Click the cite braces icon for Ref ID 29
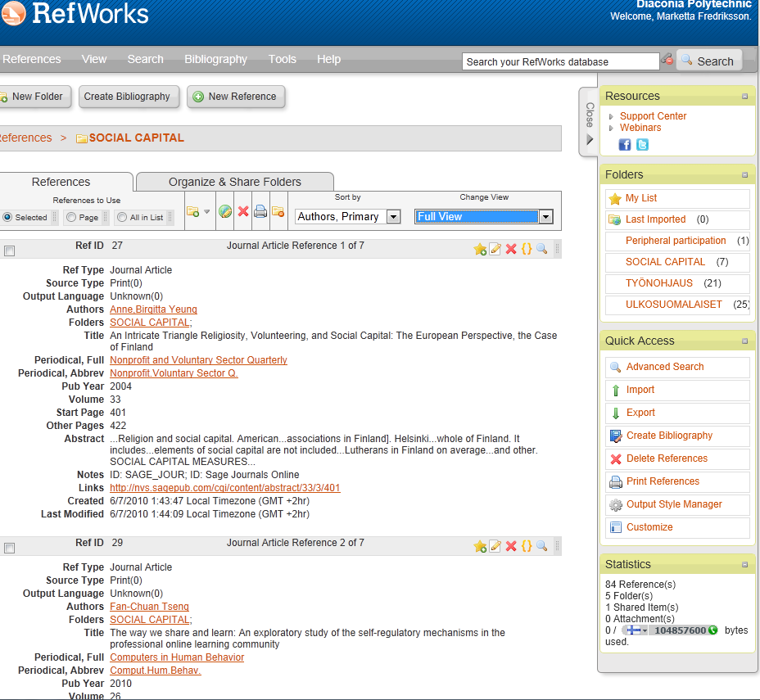Image resolution: width=760 pixels, height=700 pixels. point(527,546)
